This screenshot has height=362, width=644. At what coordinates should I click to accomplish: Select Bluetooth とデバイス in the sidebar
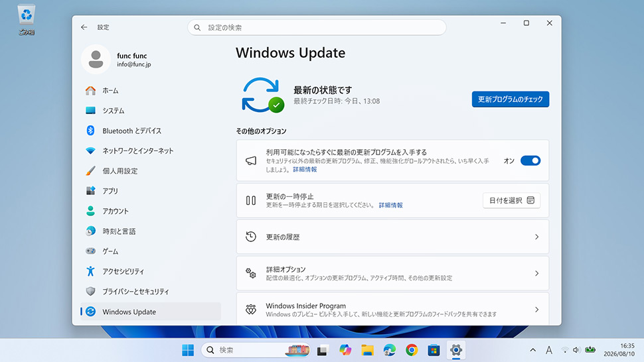tap(151, 131)
